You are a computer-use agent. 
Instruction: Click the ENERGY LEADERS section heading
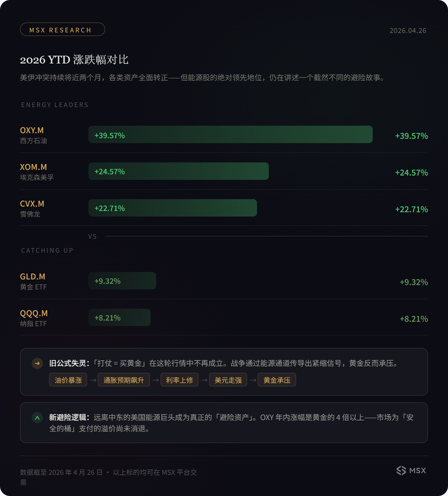click(x=55, y=105)
